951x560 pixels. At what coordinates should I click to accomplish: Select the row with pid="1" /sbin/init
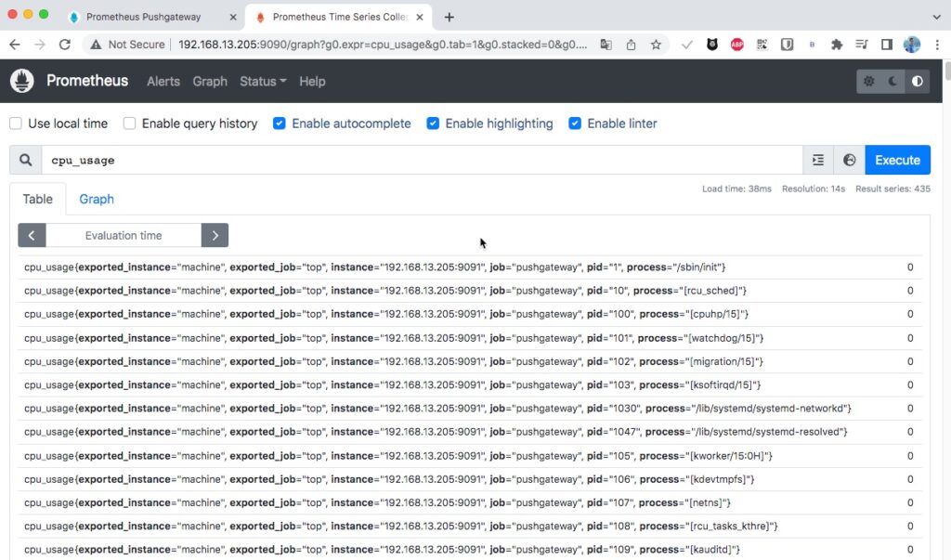(x=469, y=267)
